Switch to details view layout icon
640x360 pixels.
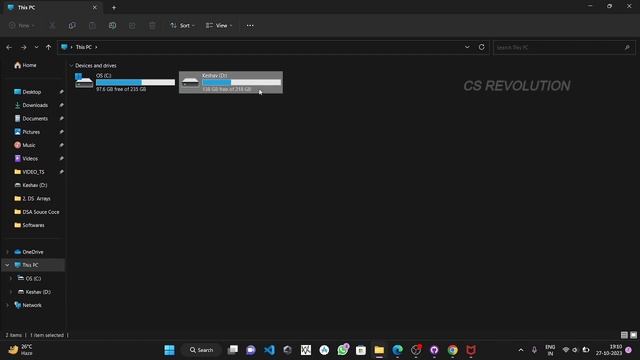tap(624, 335)
